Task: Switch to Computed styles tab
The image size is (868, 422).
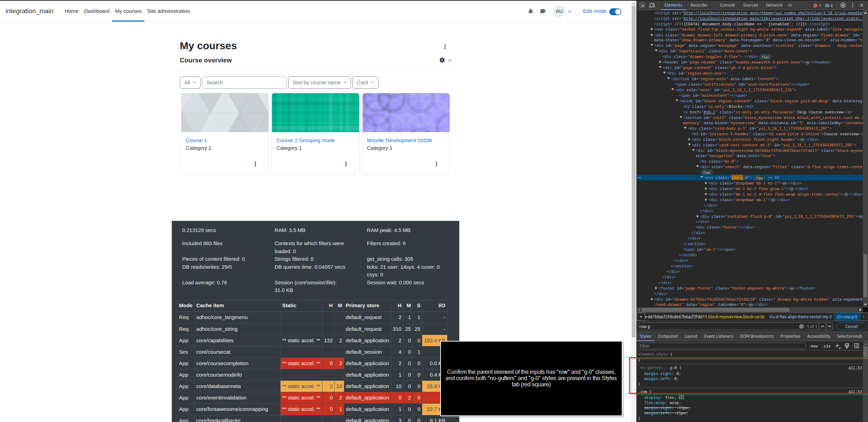Action: 667,336
